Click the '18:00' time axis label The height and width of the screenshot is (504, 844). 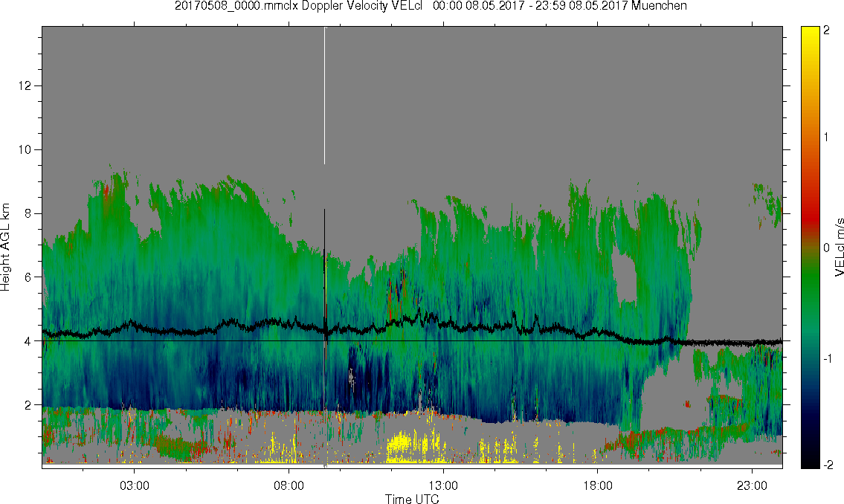(x=598, y=485)
